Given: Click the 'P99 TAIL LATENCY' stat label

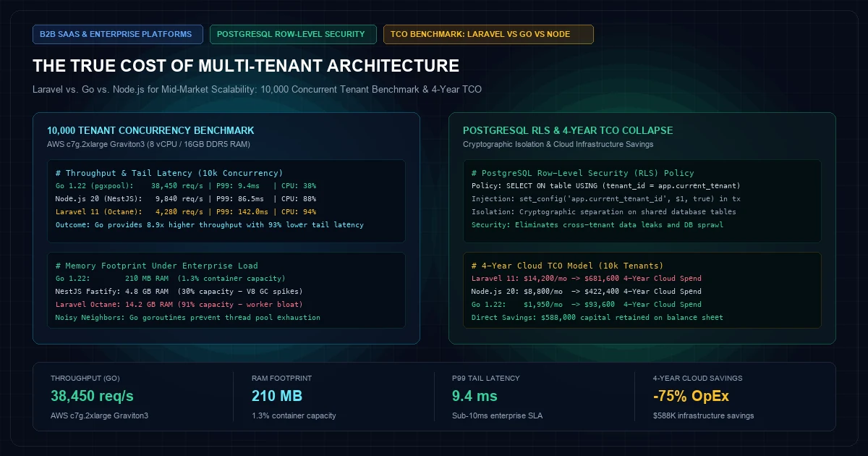Looking at the screenshot, I should point(486,379).
